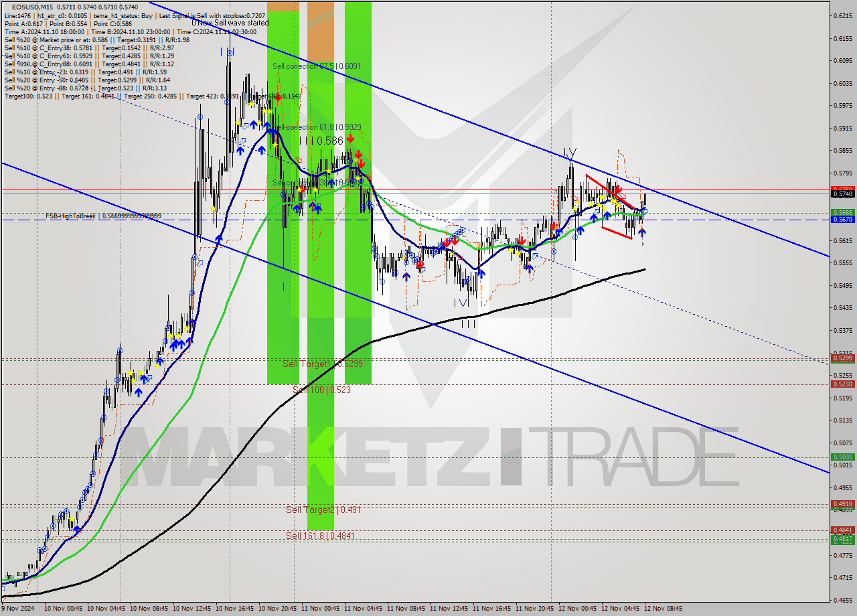Click the '11 Nov 16:45' time axis label
This screenshot has height=616, width=857.
(x=492, y=609)
